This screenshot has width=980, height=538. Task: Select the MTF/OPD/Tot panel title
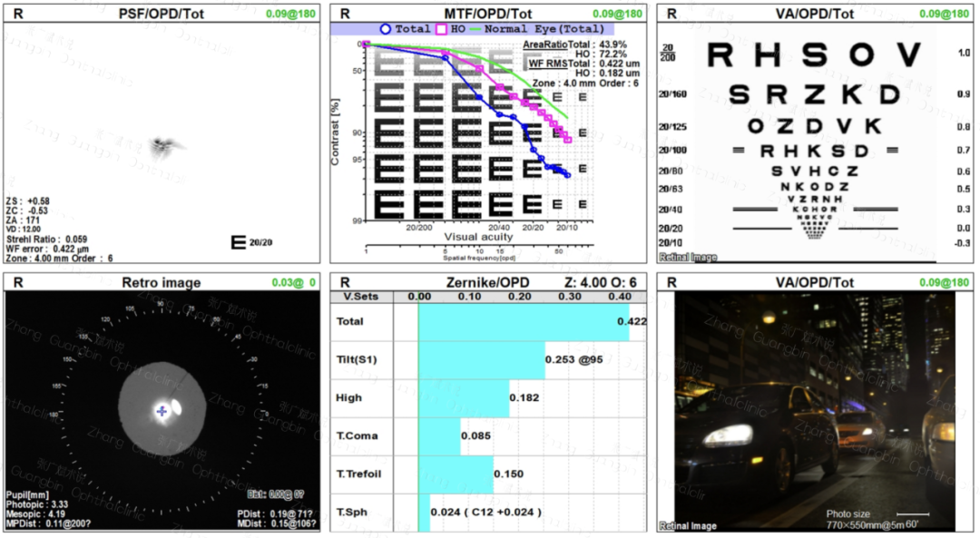(x=487, y=14)
